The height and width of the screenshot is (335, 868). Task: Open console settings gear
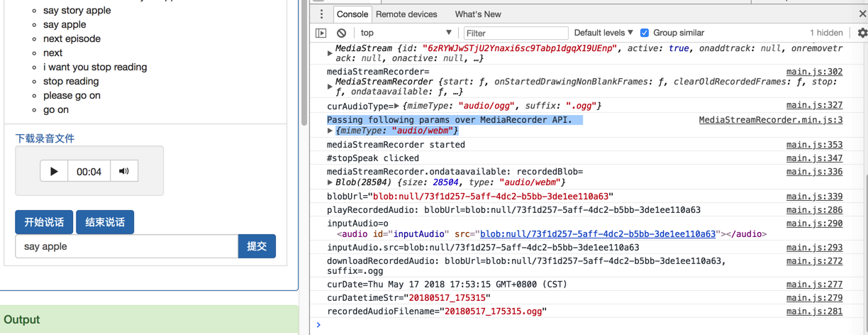click(x=862, y=33)
